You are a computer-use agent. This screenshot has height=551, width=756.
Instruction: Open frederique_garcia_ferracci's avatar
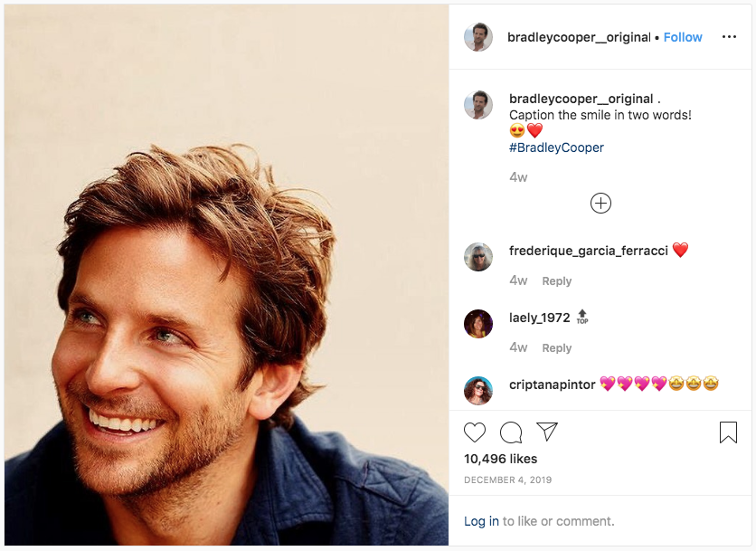point(478,257)
